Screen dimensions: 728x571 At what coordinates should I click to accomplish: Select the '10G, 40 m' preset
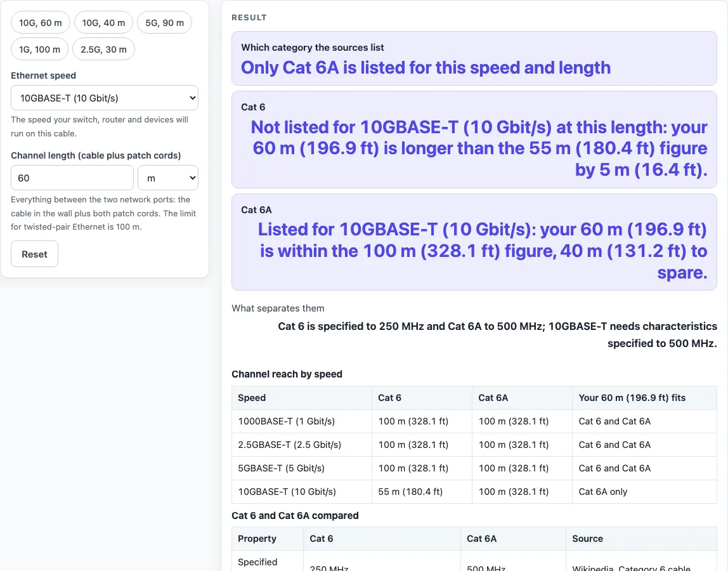[x=103, y=23]
